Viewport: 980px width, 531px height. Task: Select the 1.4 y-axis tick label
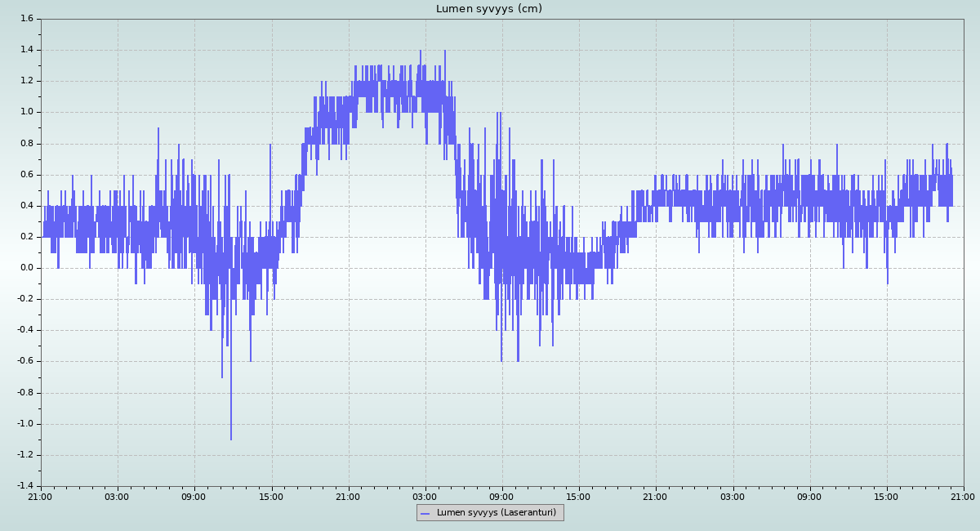click(x=26, y=50)
